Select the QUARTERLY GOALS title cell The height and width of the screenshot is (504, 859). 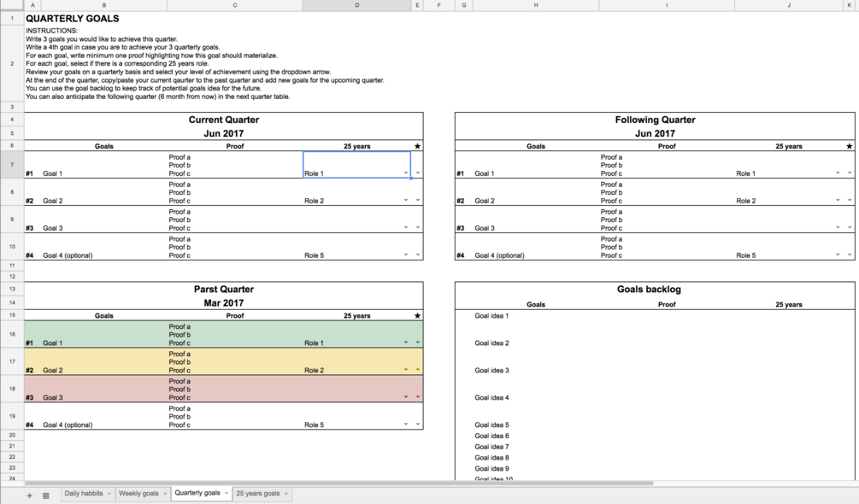[x=73, y=19]
